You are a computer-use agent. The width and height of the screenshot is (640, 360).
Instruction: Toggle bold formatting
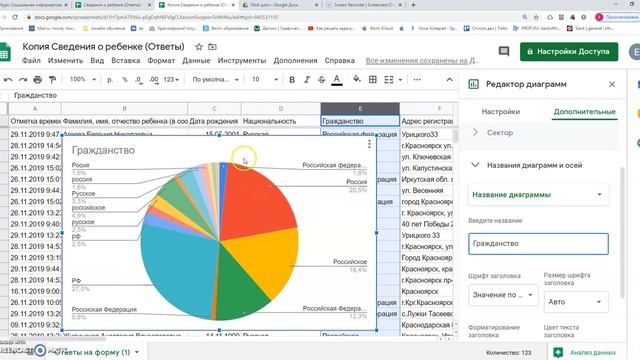point(292,80)
